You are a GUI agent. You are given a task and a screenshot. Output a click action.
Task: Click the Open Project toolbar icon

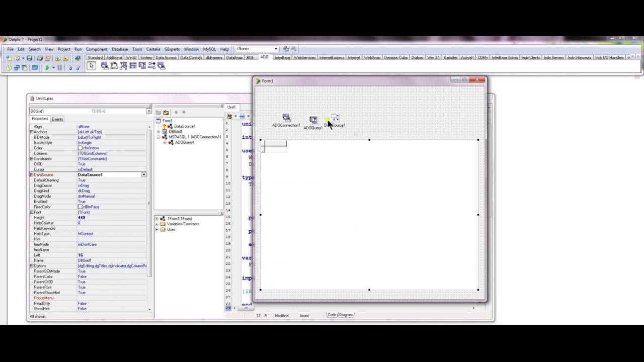47,58
